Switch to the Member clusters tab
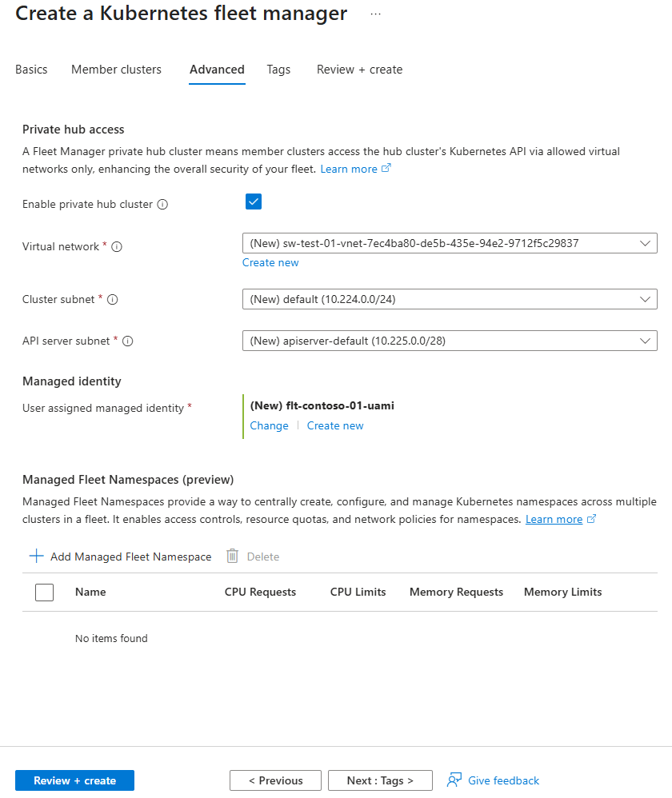672x798 pixels. pos(116,70)
